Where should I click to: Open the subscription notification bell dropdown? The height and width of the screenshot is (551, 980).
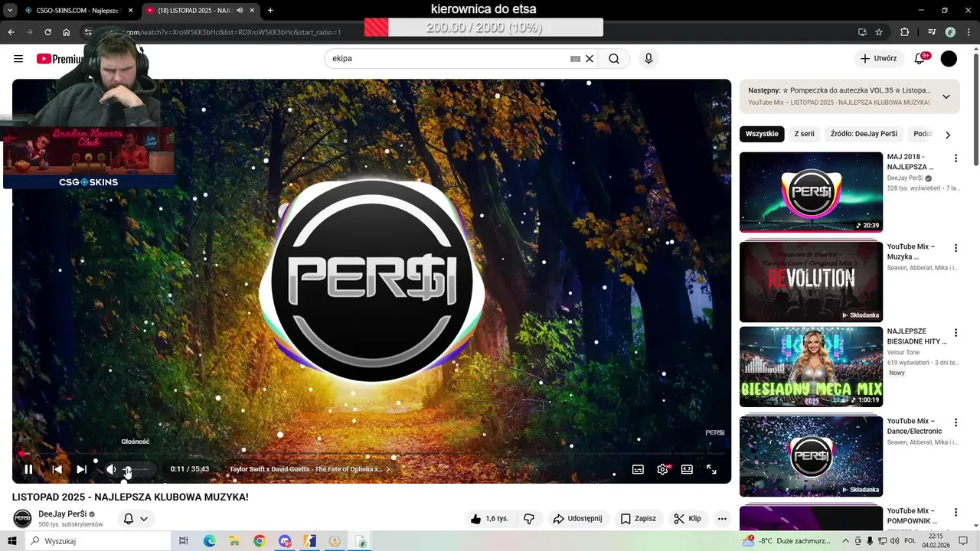point(135,518)
